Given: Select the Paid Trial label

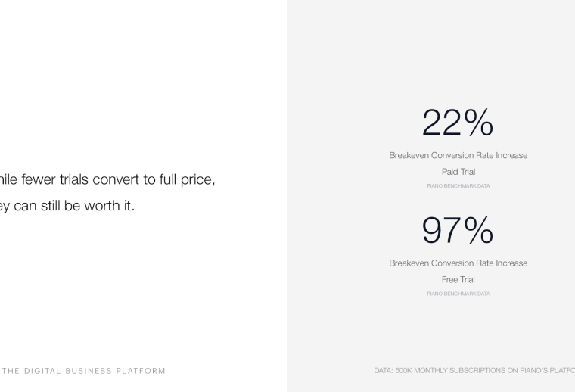Looking at the screenshot, I should (458, 172).
